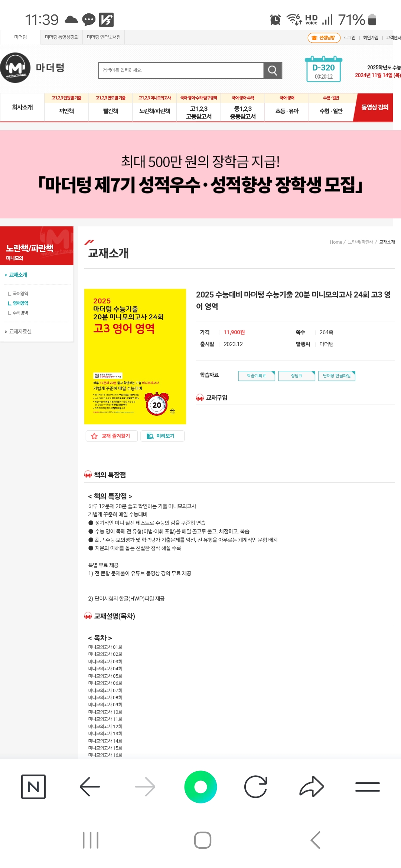Expand 교재소개 in sidebar
Image resolution: width=401 pixels, height=868 pixels.
click(17, 275)
